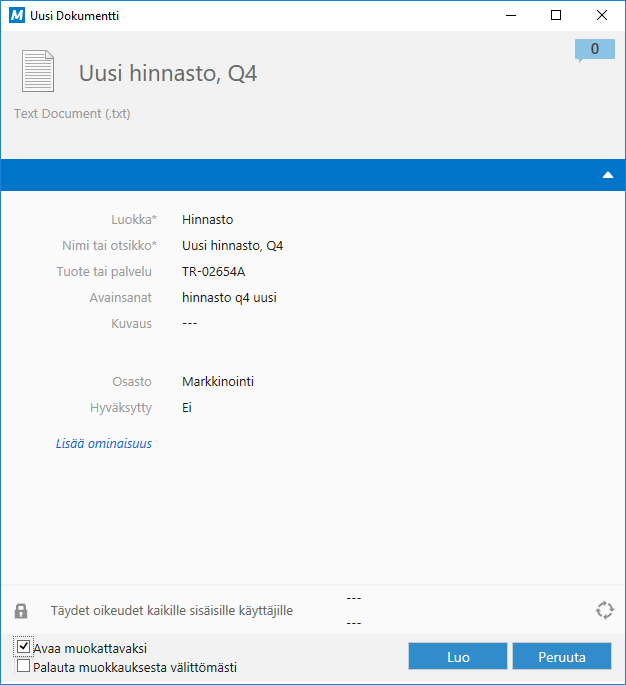Uncheck Avaa muokattavaksi checkbox
The width and height of the screenshot is (626, 685).
(24, 648)
